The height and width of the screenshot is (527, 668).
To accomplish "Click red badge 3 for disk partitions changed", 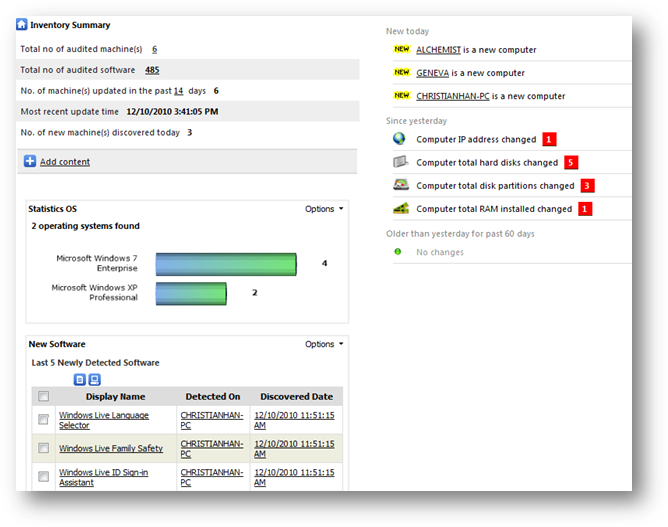I will point(587,186).
